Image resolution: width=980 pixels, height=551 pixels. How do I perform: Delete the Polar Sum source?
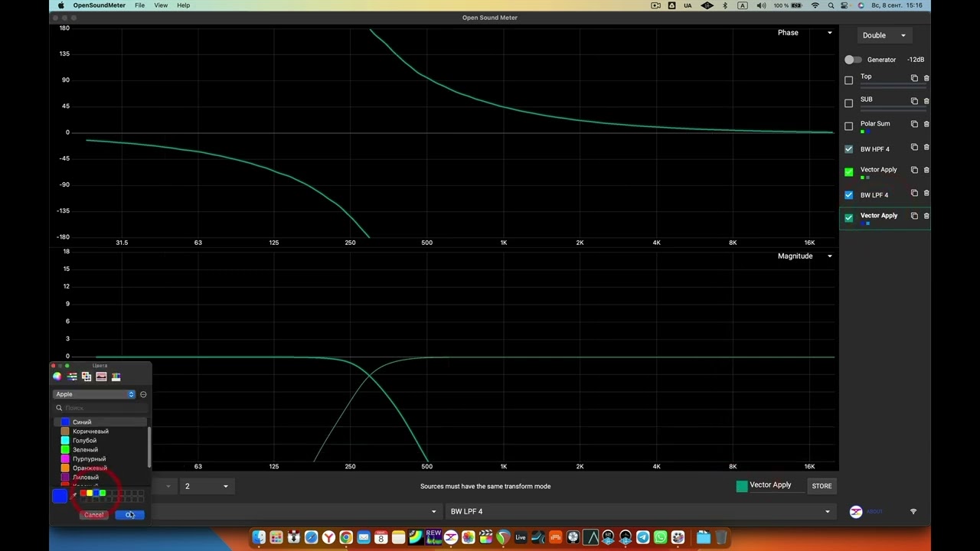click(926, 124)
